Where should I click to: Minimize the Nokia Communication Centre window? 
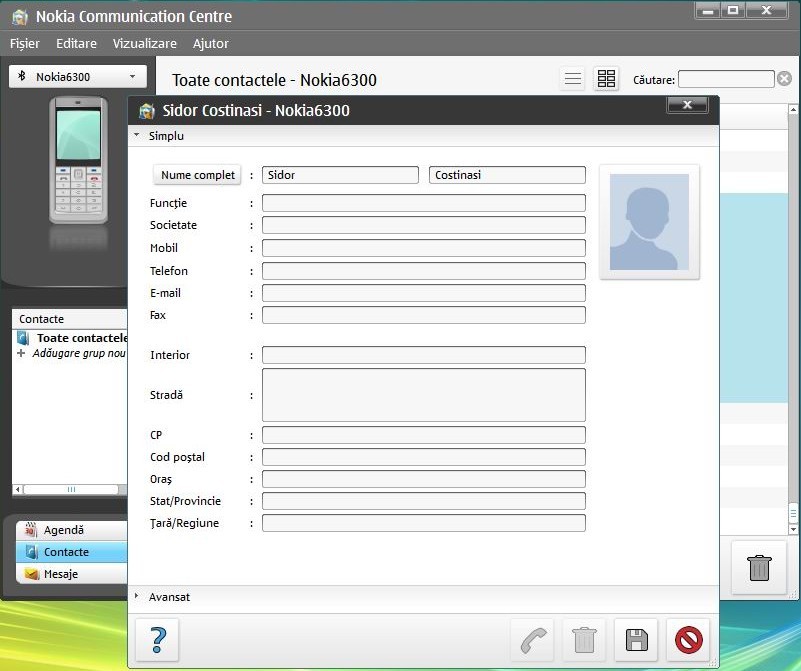[708, 10]
